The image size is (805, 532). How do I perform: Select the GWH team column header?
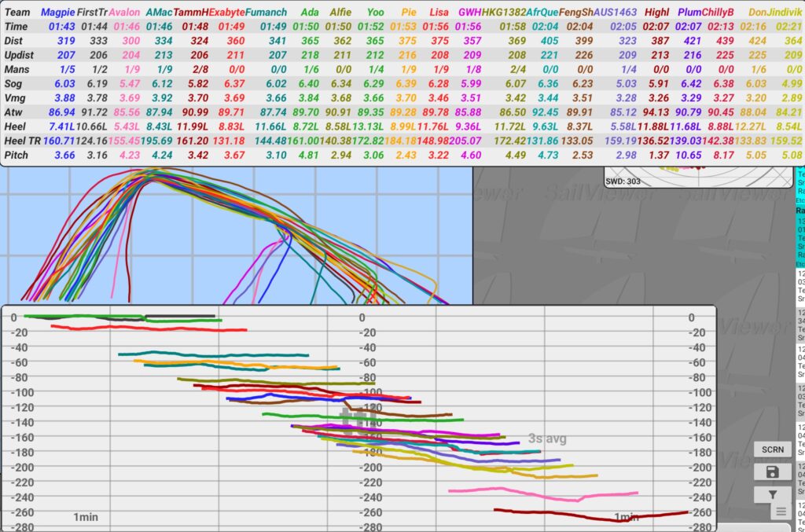click(470, 13)
